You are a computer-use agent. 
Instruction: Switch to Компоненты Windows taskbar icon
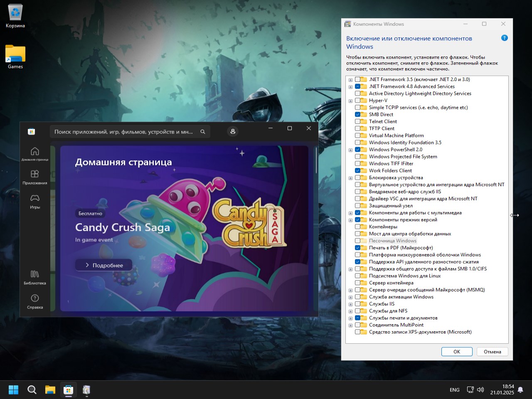click(86, 390)
